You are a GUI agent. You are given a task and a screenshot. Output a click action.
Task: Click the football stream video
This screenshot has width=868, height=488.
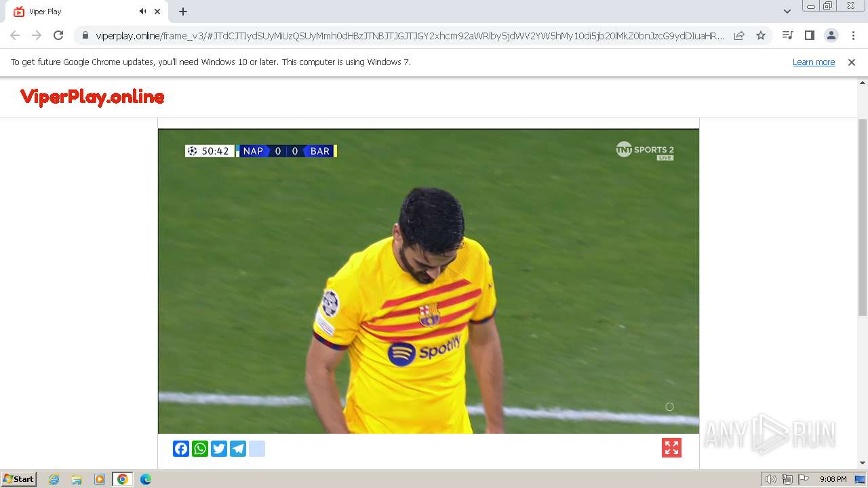(x=429, y=281)
